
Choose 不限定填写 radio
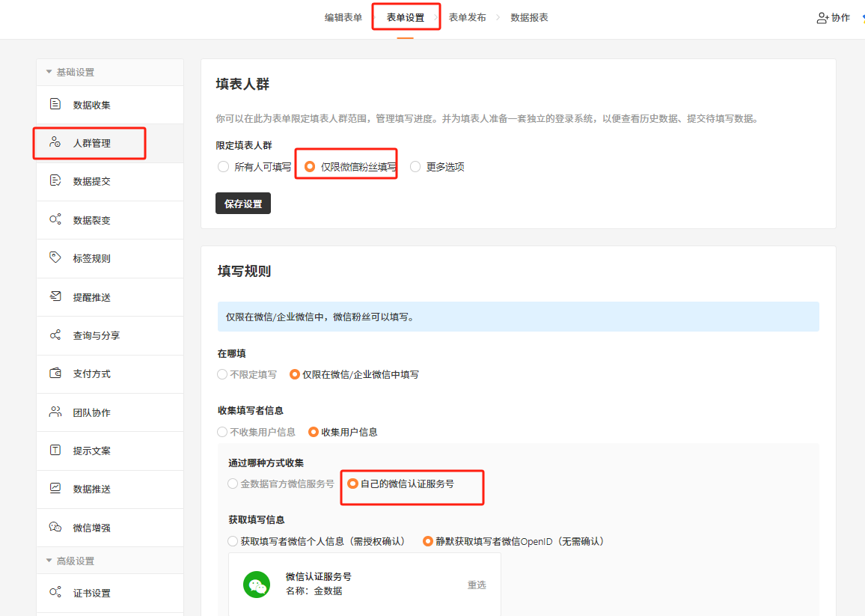[222, 374]
